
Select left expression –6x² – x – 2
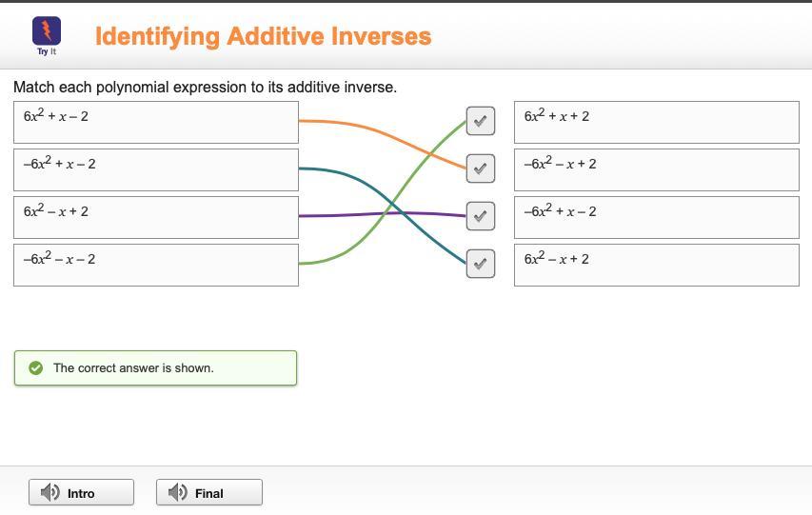[x=155, y=265]
